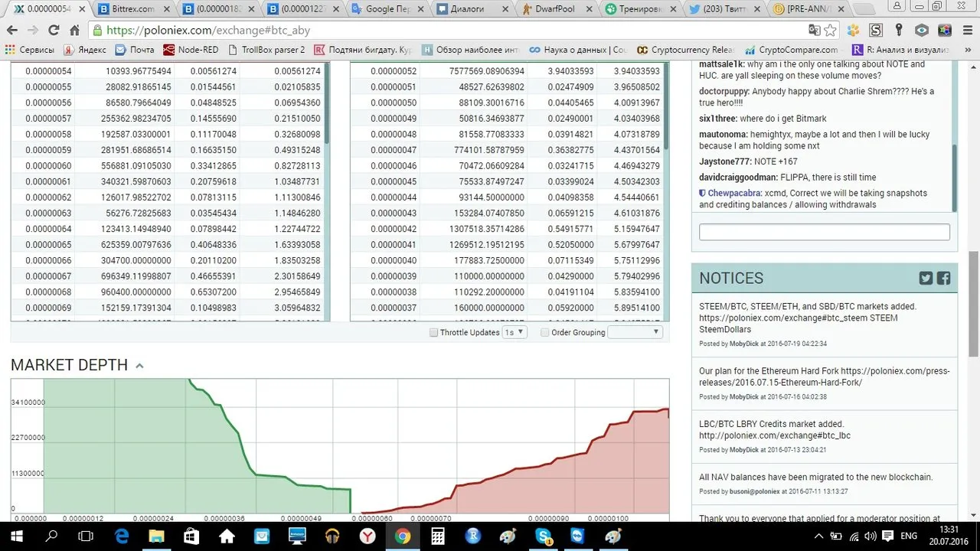This screenshot has height=551, width=980.
Task: Go back using the browser back arrow
Action: [x=11, y=31]
